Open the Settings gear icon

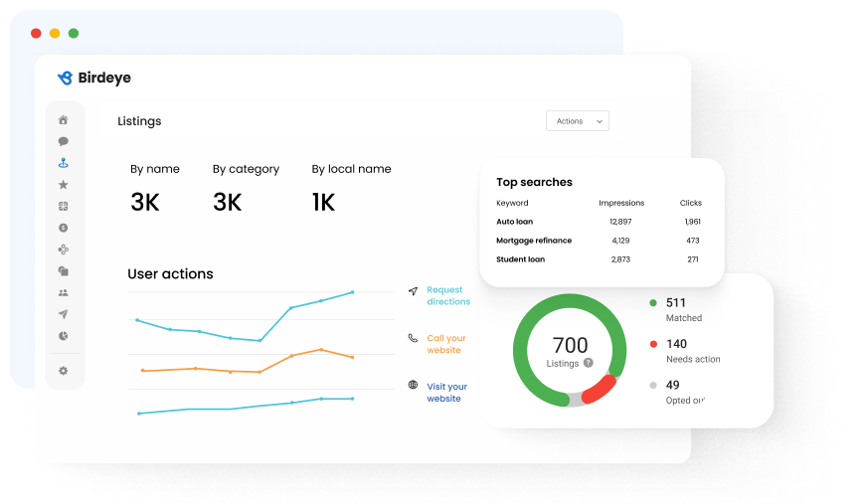coord(63,371)
